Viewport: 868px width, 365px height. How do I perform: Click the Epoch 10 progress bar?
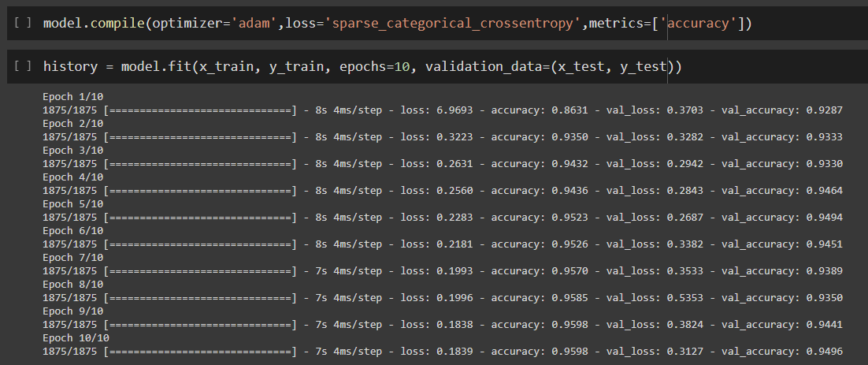[200, 351]
